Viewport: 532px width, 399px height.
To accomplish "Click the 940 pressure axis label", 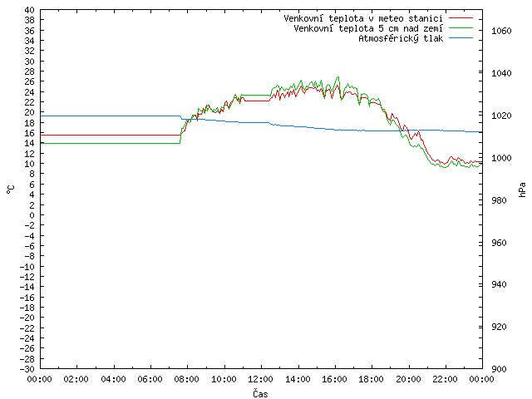I will pos(499,284).
